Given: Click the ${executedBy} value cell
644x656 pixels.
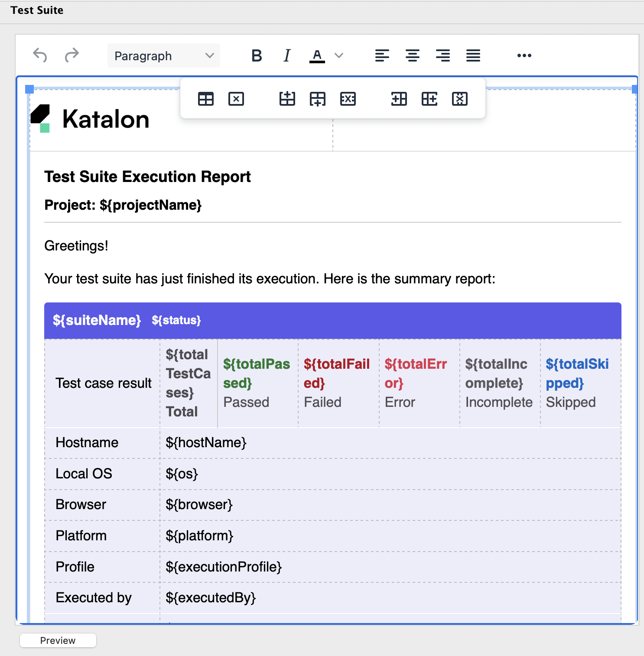Looking at the screenshot, I should [x=390, y=598].
